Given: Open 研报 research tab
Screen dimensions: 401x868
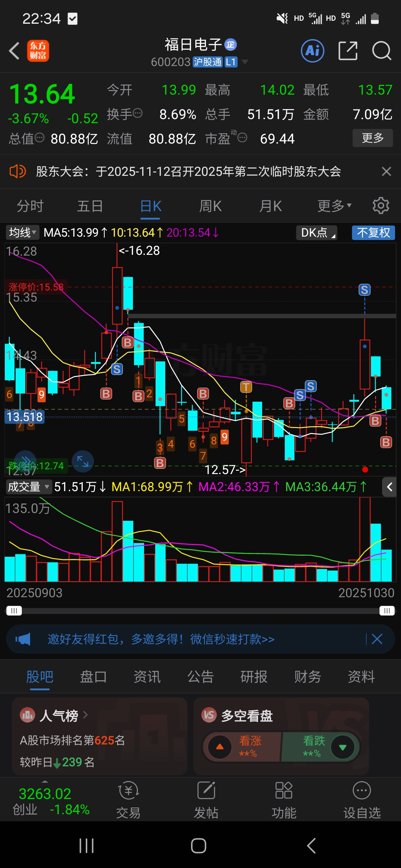Looking at the screenshot, I should pyautogui.click(x=254, y=677).
